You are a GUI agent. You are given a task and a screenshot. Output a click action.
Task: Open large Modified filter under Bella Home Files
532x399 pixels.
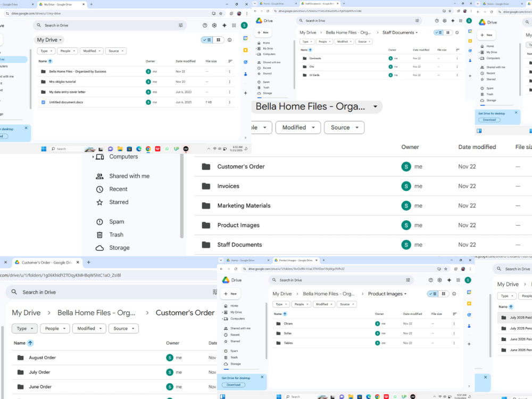tap(298, 128)
